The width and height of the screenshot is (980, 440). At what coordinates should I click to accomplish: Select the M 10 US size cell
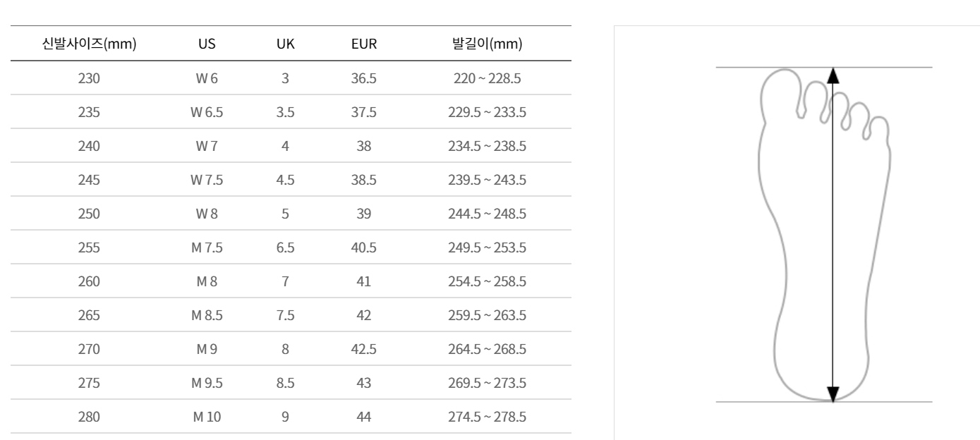[207, 417]
